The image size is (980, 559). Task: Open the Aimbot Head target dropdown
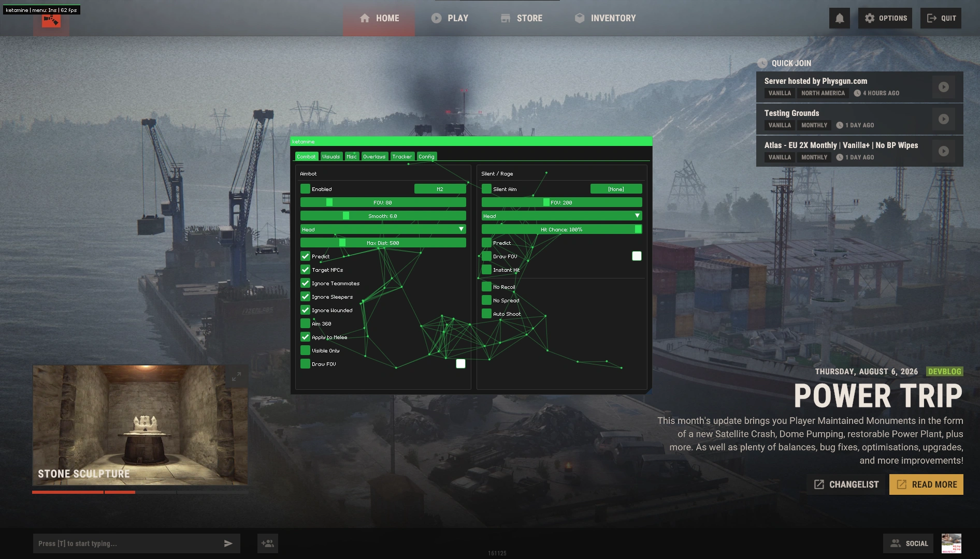pos(383,229)
